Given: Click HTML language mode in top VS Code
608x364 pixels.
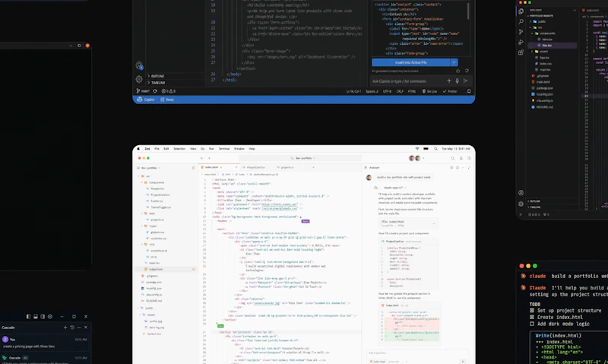Looking at the screenshot, I should tap(412, 91).
